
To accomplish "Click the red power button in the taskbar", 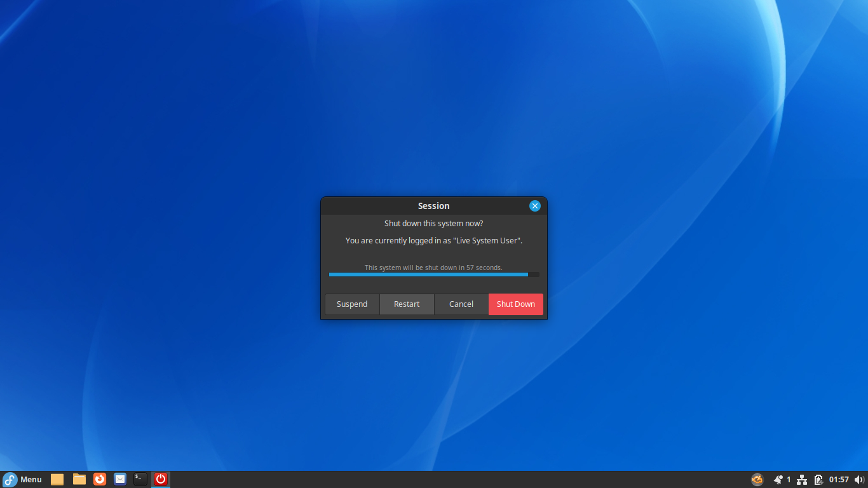I will click(160, 479).
